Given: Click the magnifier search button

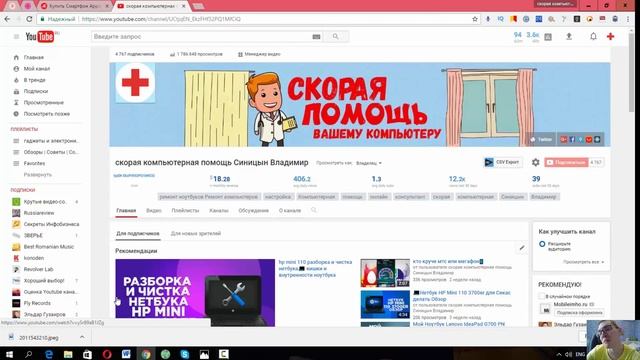Looking at the screenshot, I should coord(336,37).
